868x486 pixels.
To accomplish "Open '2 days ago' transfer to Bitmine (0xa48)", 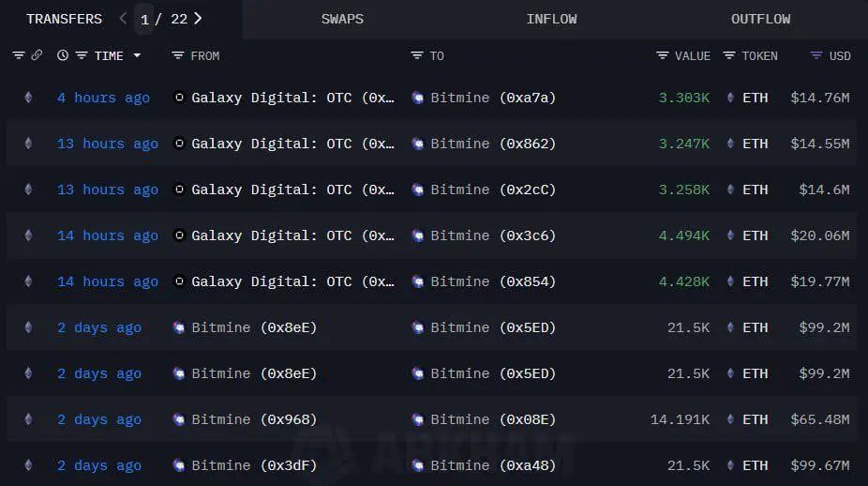I will (x=99, y=466).
